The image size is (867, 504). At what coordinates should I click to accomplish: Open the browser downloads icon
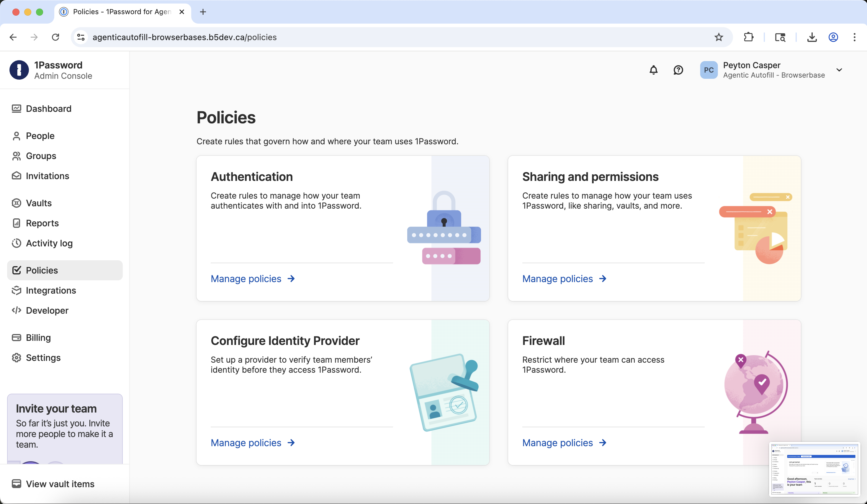[x=812, y=37]
